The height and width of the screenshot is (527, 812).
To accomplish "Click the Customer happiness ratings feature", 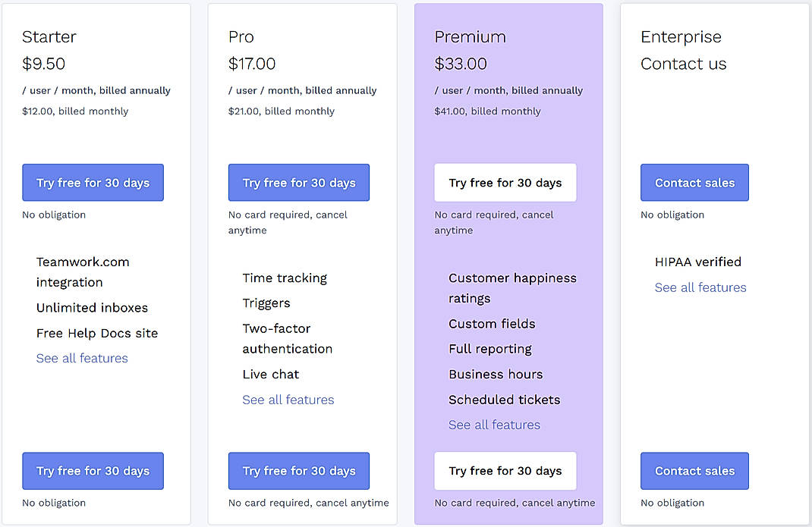I will pyautogui.click(x=512, y=287).
